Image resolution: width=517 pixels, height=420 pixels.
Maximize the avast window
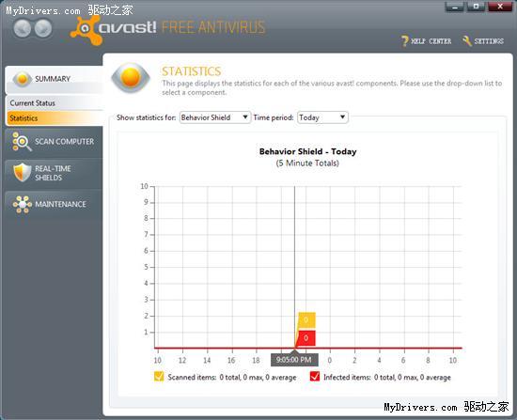coord(476,7)
